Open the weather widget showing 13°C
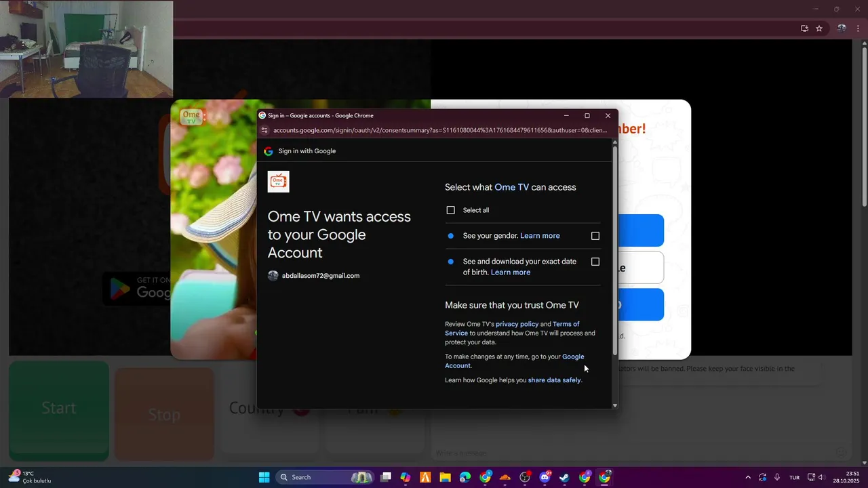This screenshot has height=488, width=868. click(x=31, y=477)
